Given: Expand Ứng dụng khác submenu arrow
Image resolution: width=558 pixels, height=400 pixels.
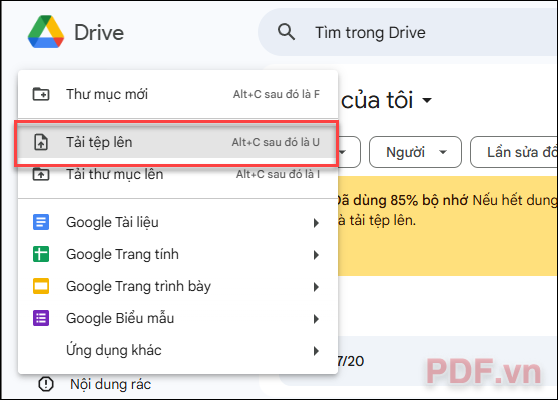Looking at the screenshot, I should 316,351.
